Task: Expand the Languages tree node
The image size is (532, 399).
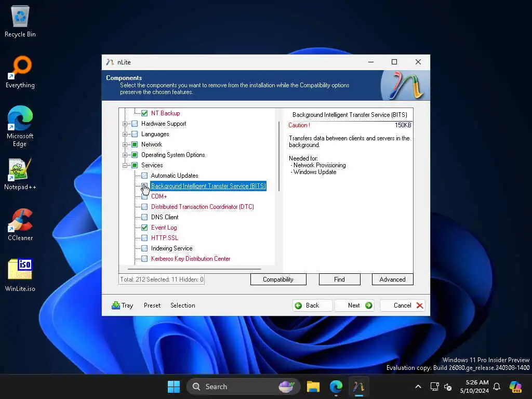Action: point(125,135)
